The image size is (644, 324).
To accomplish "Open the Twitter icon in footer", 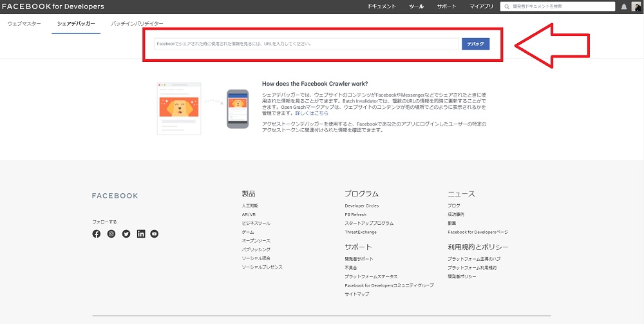I will pos(126,234).
